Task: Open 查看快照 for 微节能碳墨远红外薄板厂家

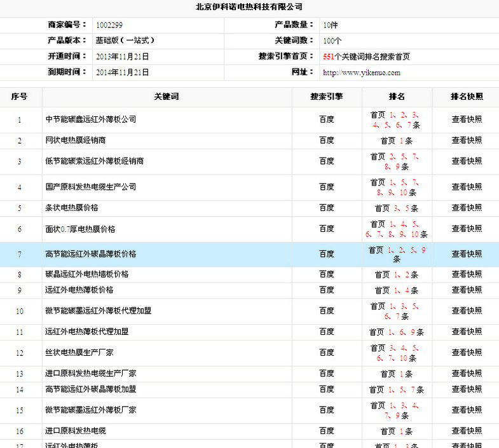Action: pyautogui.click(x=467, y=410)
